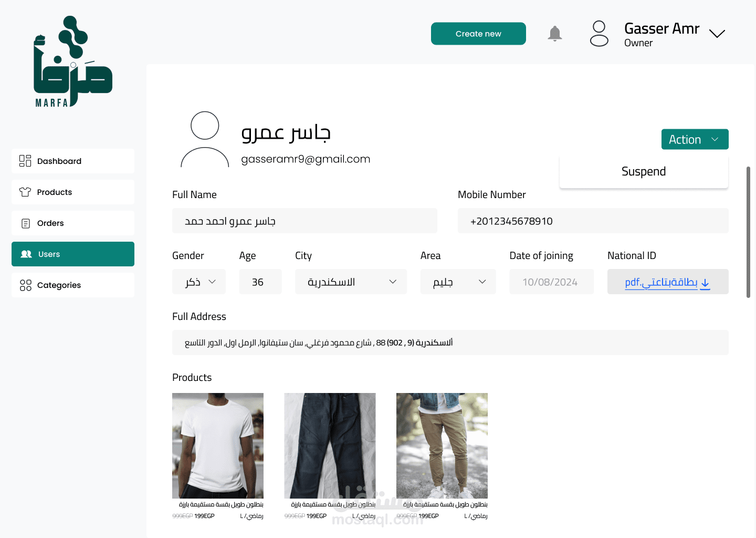Open the Gender dropdown

tap(199, 282)
